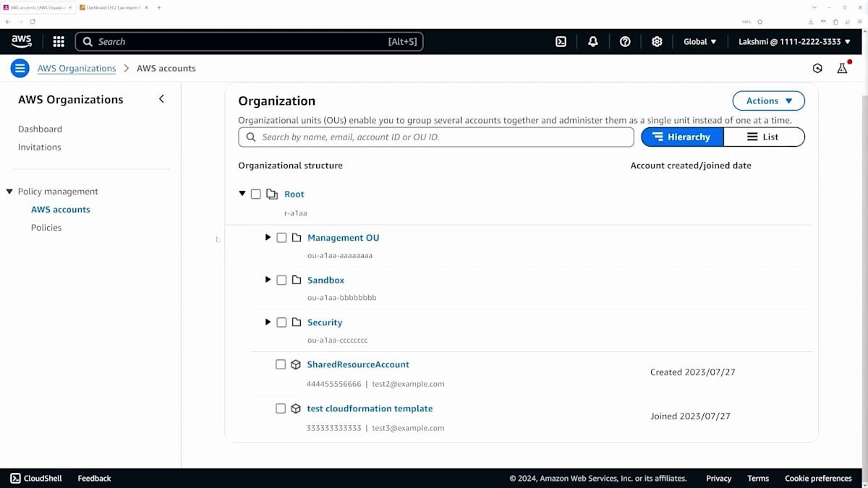The height and width of the screenshot is (488, 868).
Task: Click the AWS accounts breadcrumb text
Action: click(166, 69)
